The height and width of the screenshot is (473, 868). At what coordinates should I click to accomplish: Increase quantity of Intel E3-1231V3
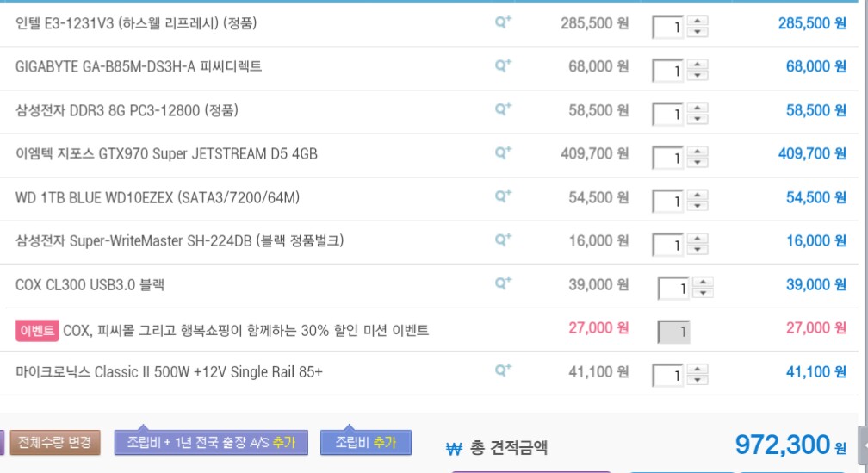(697, 21)
